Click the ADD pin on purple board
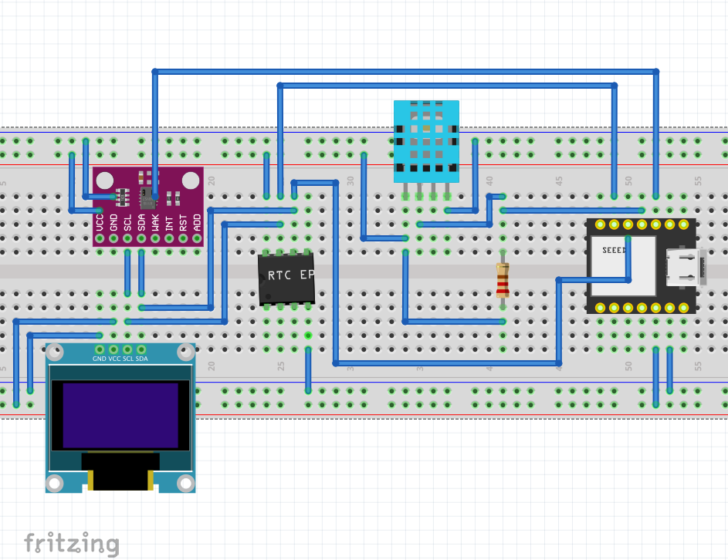Viewport: 728px width, 560px height. (x=197, y=238)
